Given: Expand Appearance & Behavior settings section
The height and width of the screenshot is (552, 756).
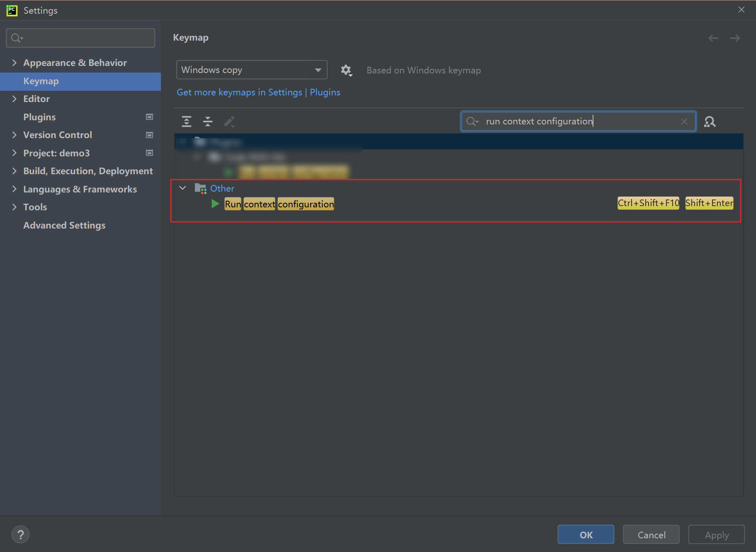Looking at the screenshot, I should 15,63.
